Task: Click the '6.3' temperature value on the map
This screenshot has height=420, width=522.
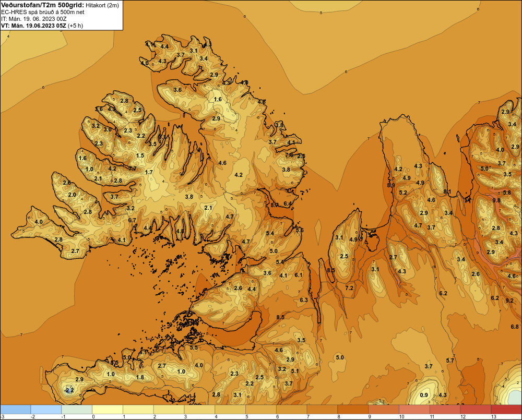Action: (x=304, y=300)
